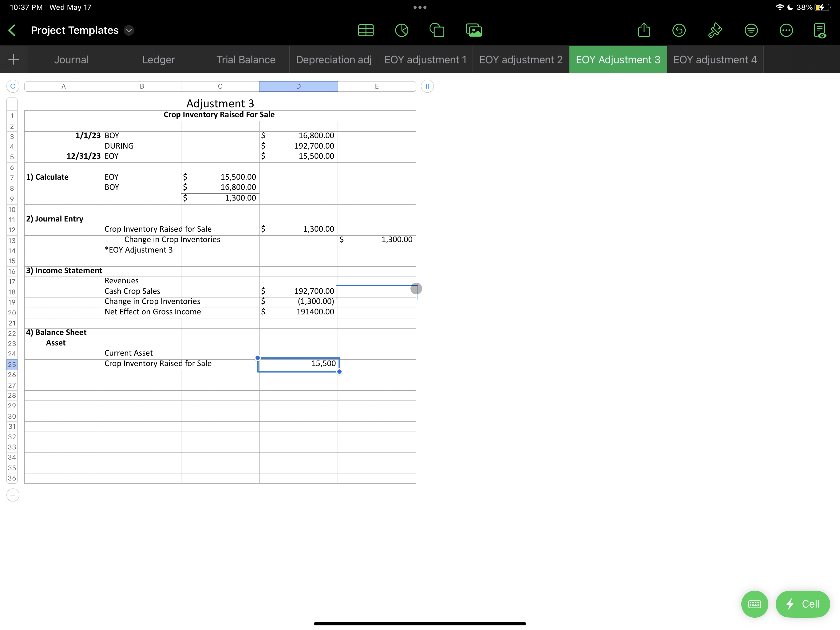Screen dimensions: 840x630
Task: Show the keyboard with green button
Action: 754,604
